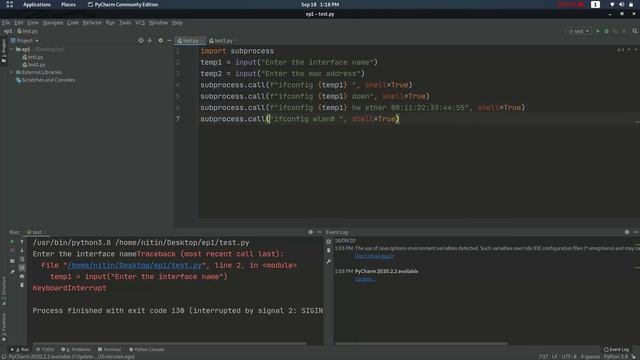Click the locate-file target icon in the Project panel
This screenshot has height=360, width=640.
pos(141,40)
